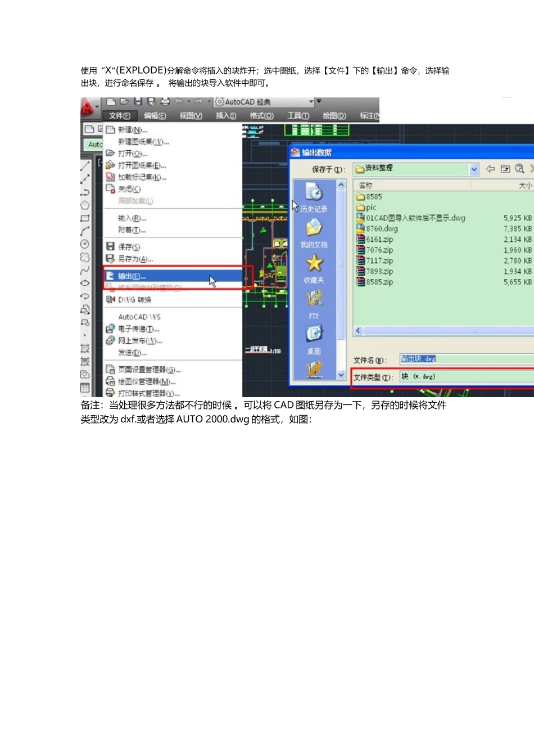Image resolution: width=534 pixels, height=756 pixels.
Task: Click the Up one level folder icon
Action: (x=505, y=169)
